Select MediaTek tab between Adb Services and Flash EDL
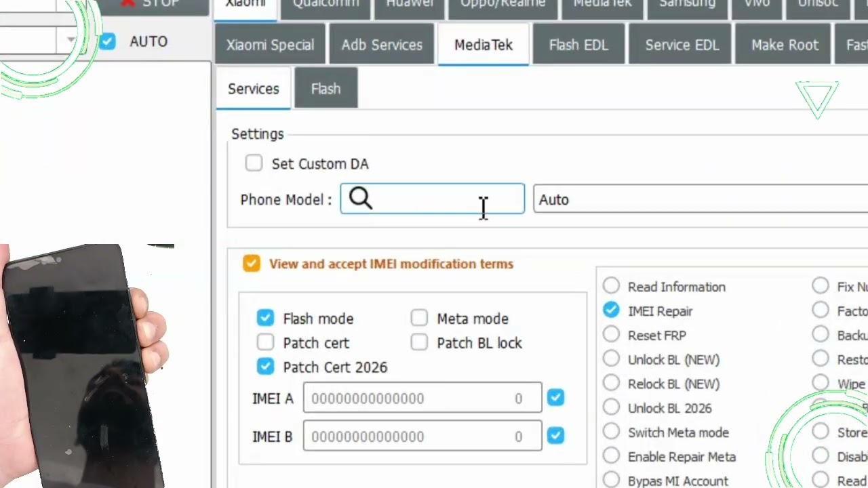868x488 pixels. [x=484, y=45]
